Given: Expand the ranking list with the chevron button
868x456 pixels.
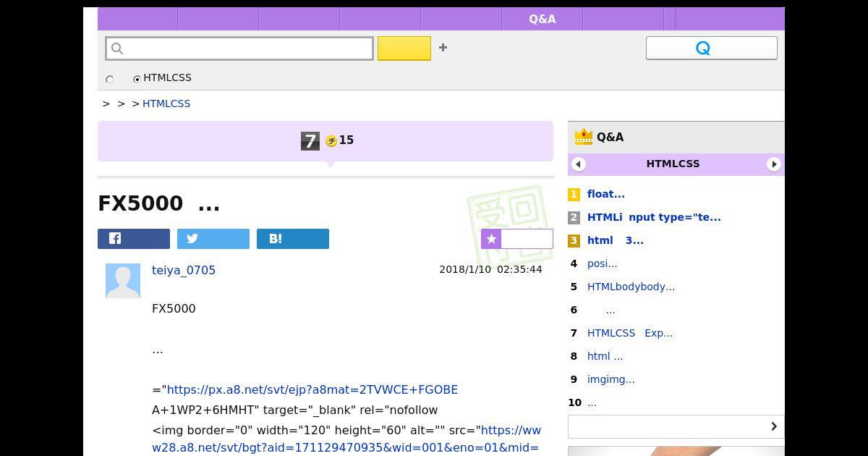Looking at the screenshot, I should coord(676,426).
